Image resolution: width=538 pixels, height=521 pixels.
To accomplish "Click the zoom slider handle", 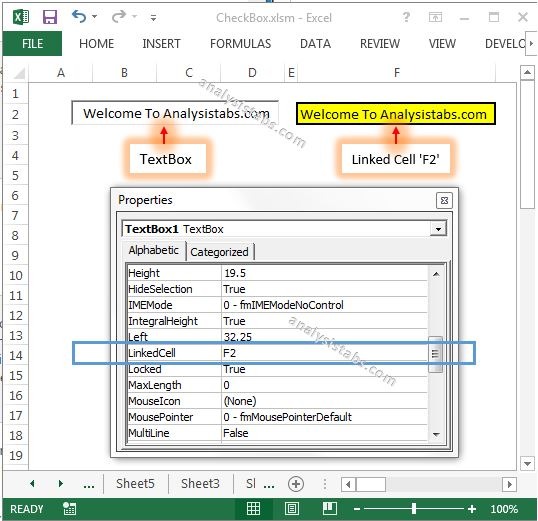I will tap(414, 509).
